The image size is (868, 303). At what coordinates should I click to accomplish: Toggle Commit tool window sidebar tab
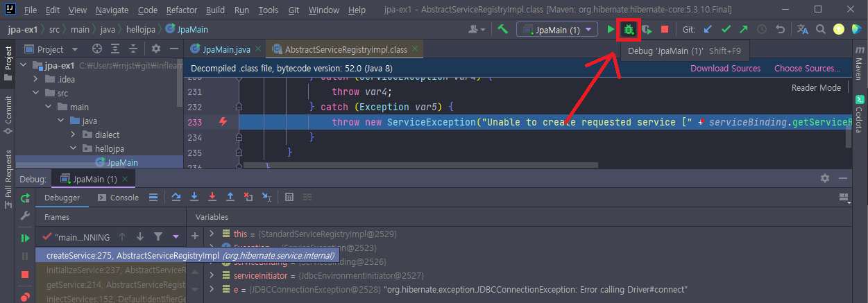pos(8,114)
